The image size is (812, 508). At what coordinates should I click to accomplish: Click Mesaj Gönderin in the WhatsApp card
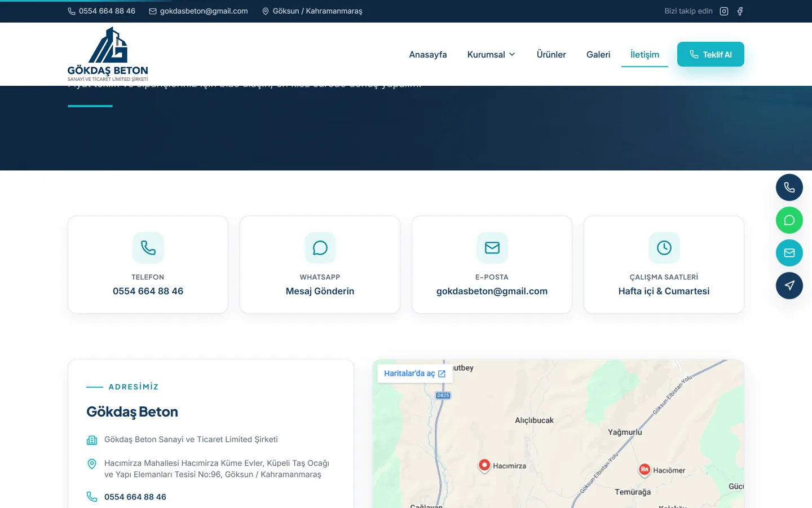coord(320,291)
